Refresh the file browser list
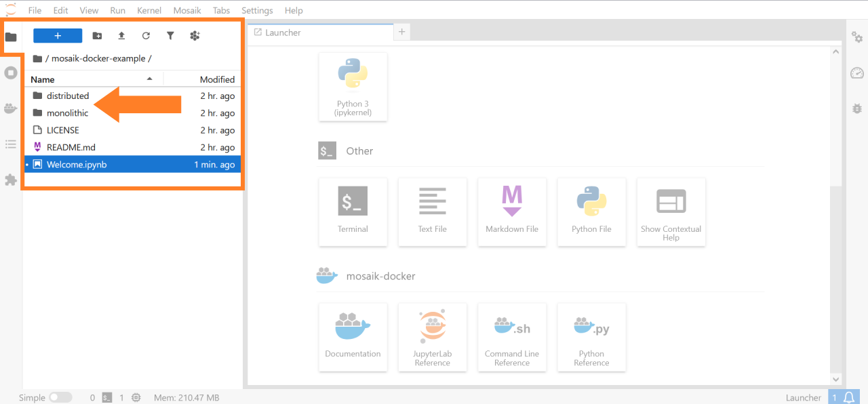Viewport: 868px width, 404px height. [x=146, y=36]
